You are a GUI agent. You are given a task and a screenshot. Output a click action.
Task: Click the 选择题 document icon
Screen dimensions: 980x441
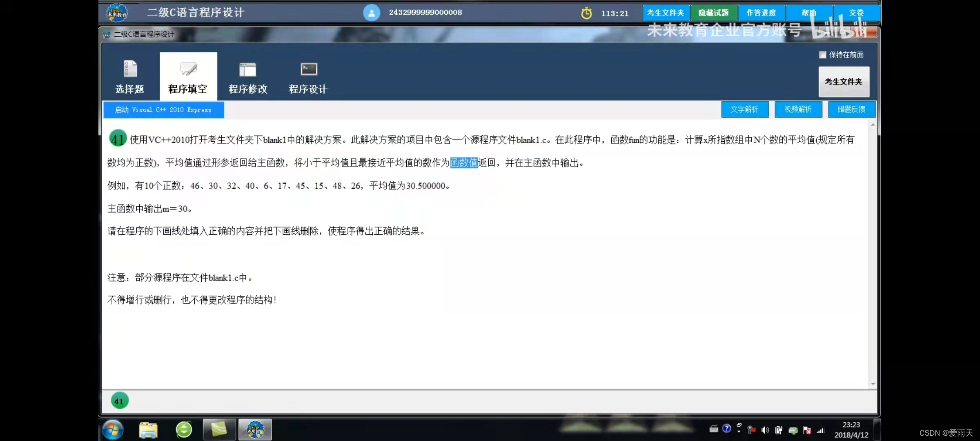pos(130,69)
